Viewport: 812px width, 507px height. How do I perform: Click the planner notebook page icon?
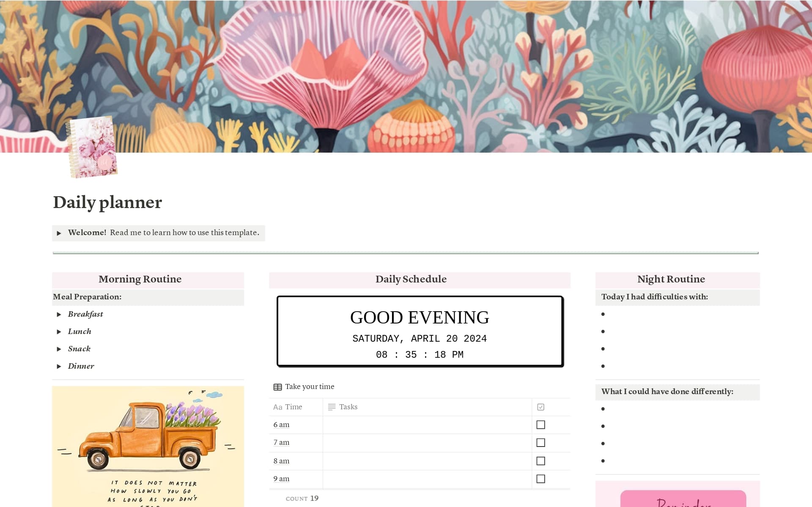pos(92,147)
